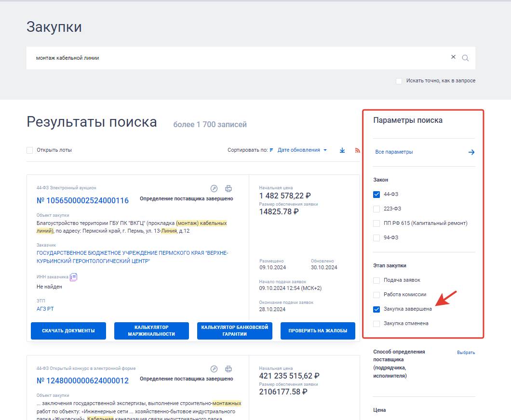
Task: Click the printer icon on the second purchase card
Action: 229,367
